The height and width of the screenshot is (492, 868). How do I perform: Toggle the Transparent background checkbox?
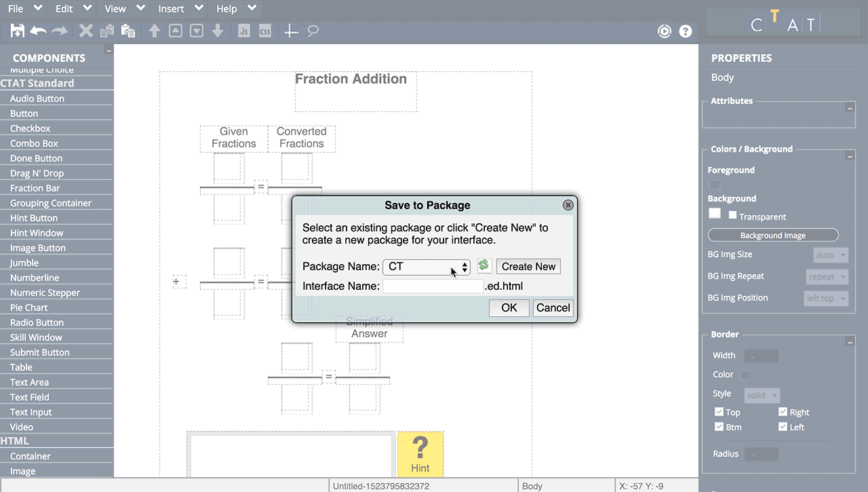732,215
